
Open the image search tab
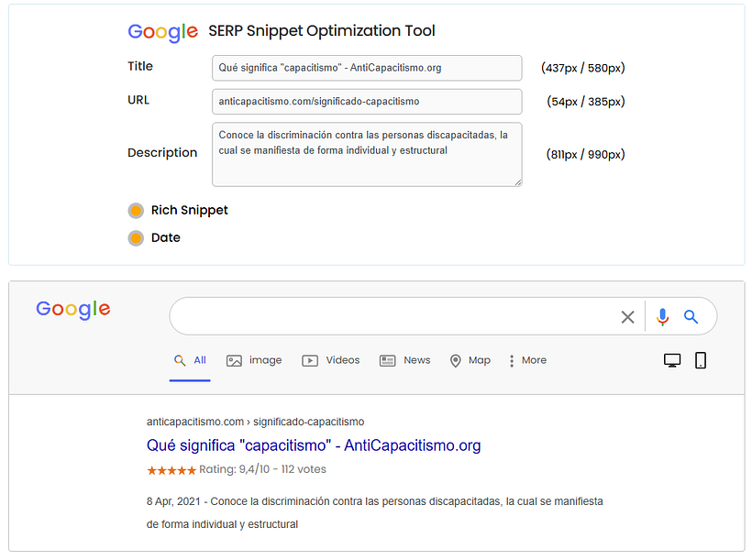tap(254, 360)
